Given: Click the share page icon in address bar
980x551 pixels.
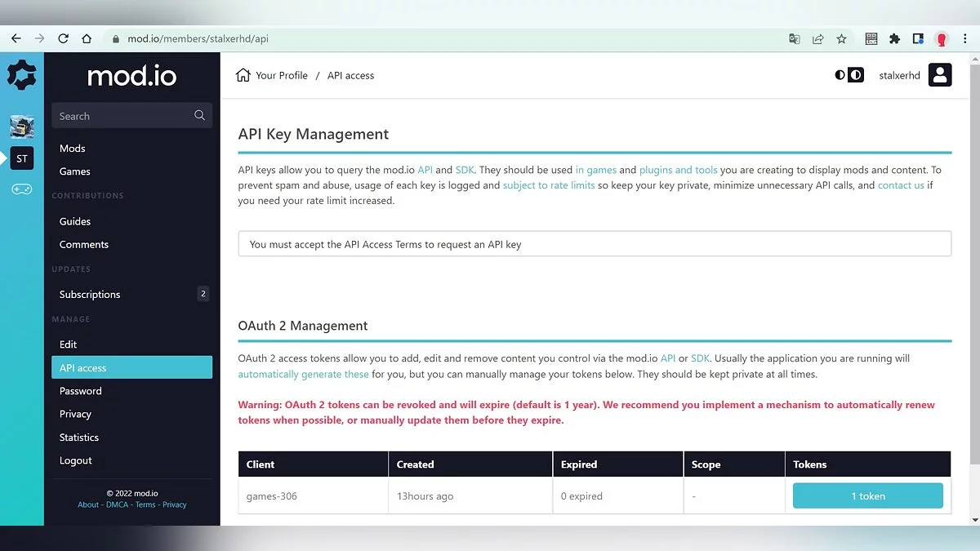Looking at the screenshot, I should (x=817, y=38).
